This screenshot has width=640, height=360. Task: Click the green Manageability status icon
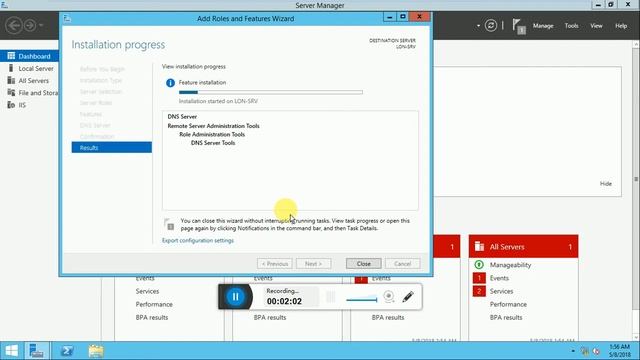tap(479, 264)
